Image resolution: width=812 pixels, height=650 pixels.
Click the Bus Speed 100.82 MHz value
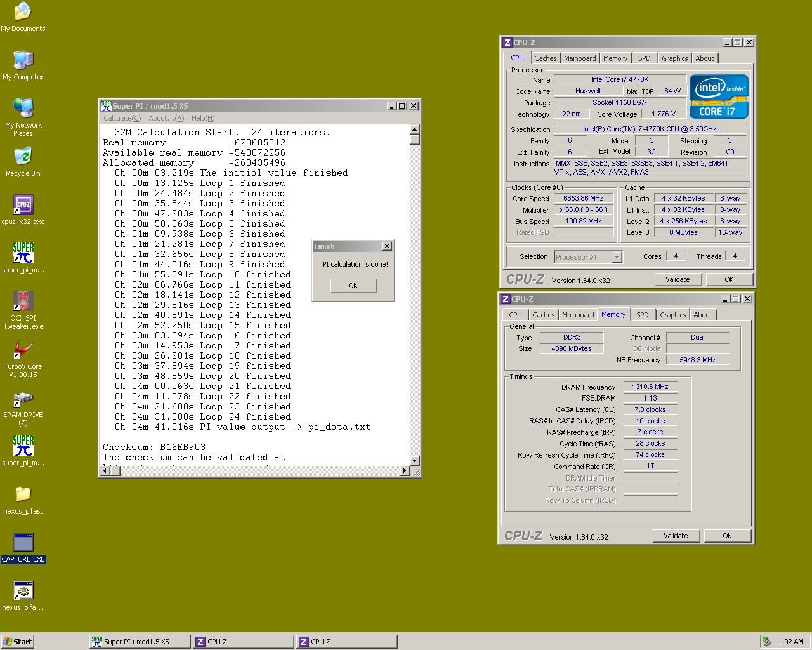click(x=584, y=221)
